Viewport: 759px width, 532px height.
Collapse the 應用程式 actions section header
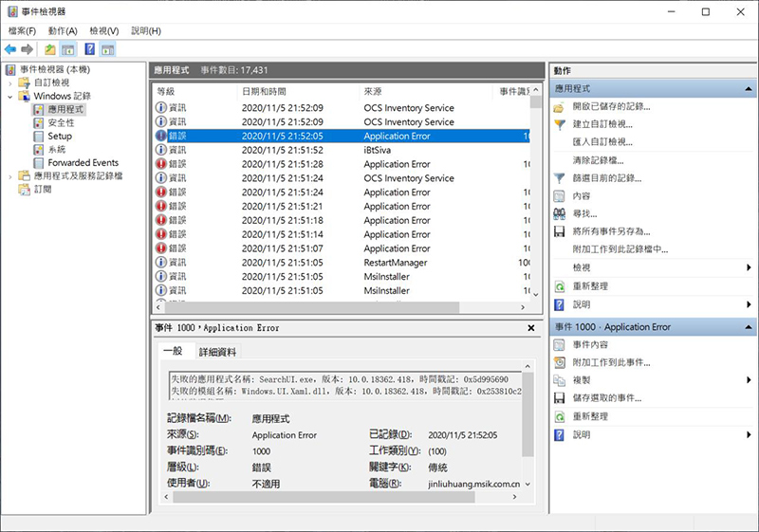pos(750,88)
